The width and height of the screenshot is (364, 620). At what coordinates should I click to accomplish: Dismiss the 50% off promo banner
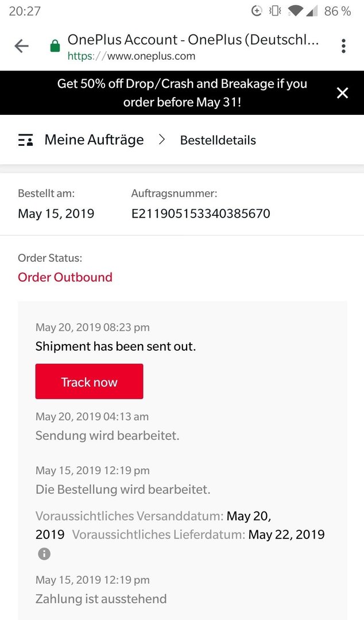pos(342,93)
